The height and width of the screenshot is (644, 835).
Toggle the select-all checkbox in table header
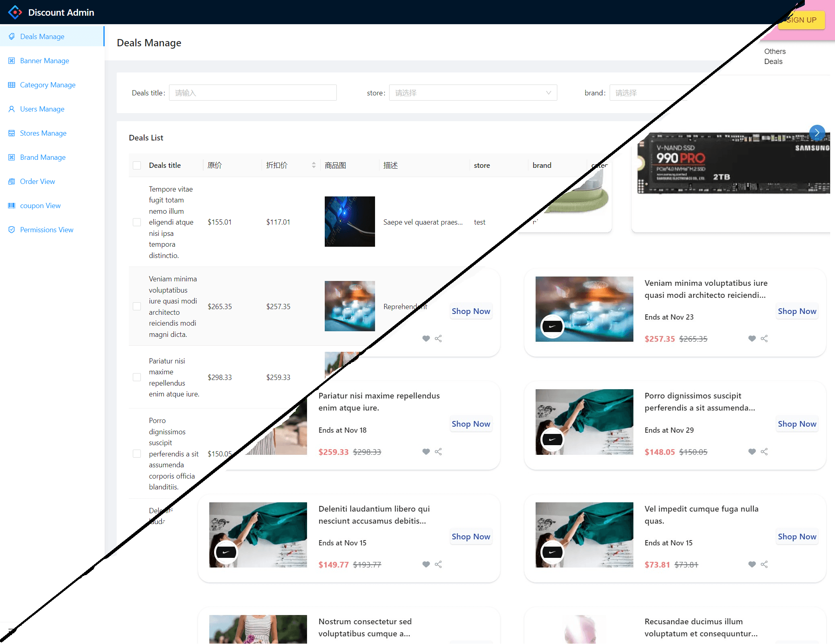point(137,165)
